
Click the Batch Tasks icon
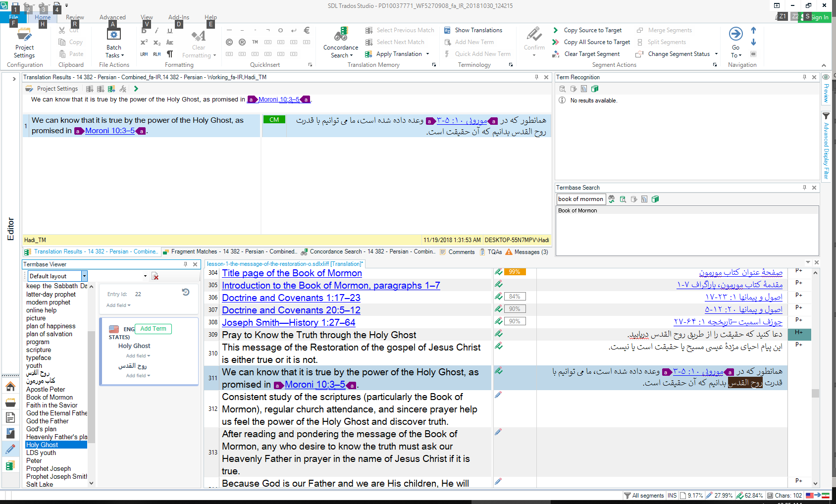tap(114, 35)
